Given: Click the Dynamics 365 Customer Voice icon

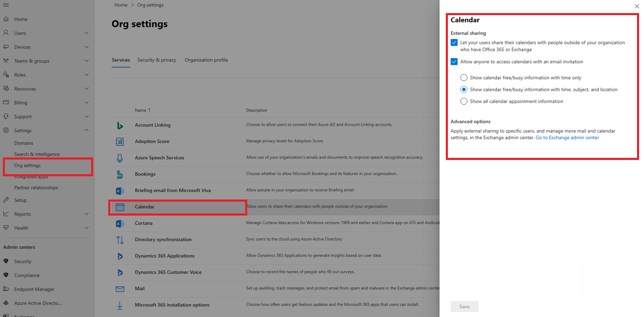Looking at the screenshot, I should [x=120, y=272].
